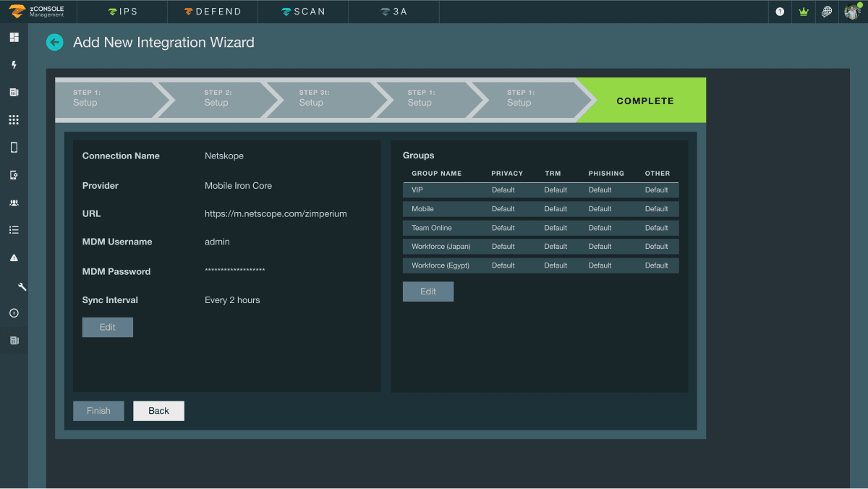Open the apps grid icon in sidebar
Image resolution: width=868 pixels, height=489 pixels.
pyautogui.click(x=13, y=119)
